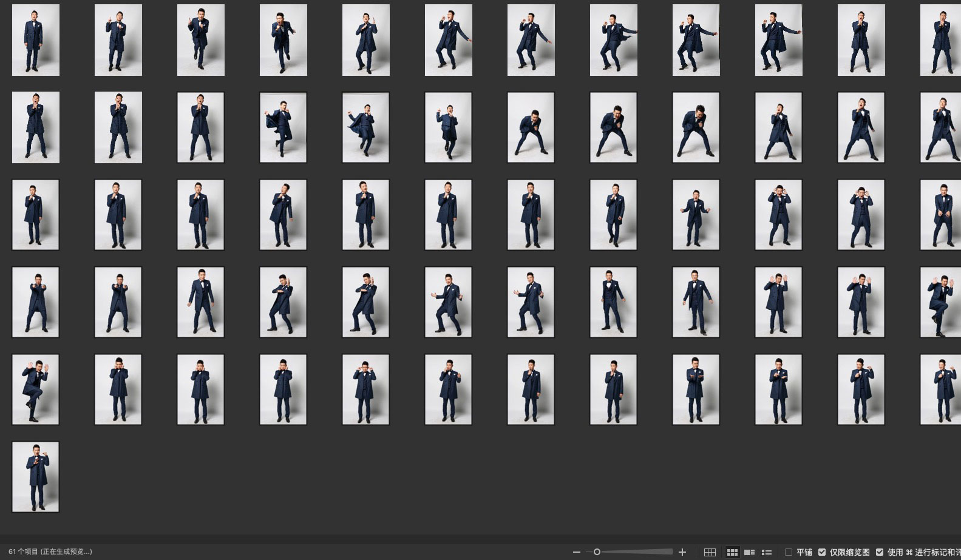Select the first thumbnail in the fifth row
The image size is (961, 560).
36,390
